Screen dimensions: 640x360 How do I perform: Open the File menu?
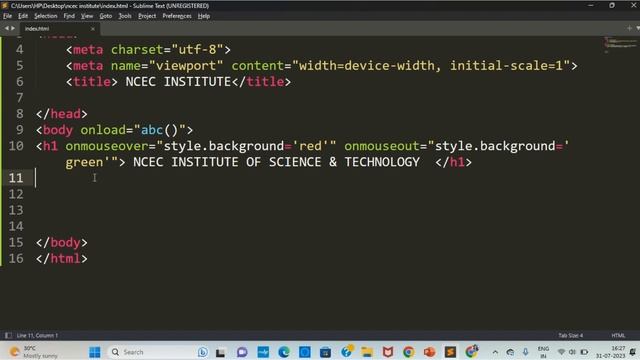pos(7,16)
